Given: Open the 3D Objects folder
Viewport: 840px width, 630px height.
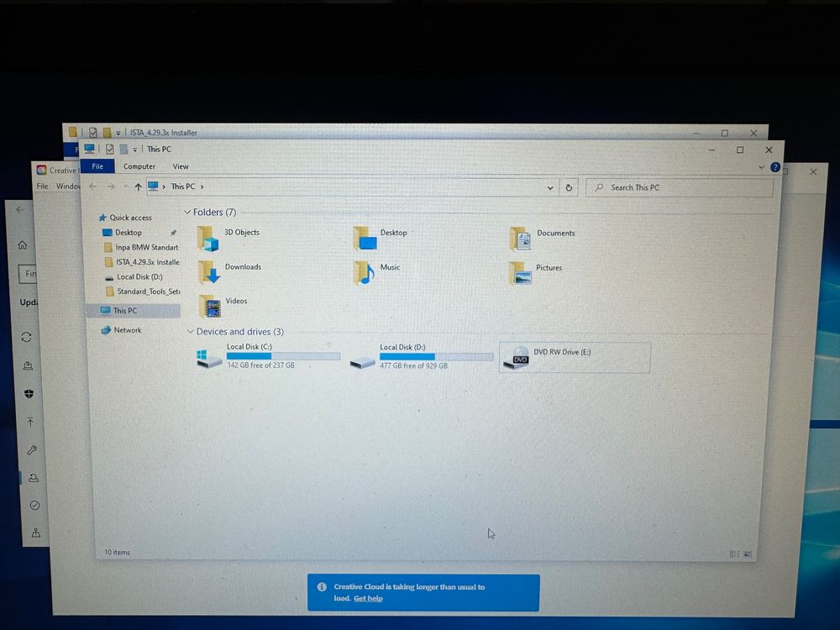Looking at the screenshot, I should [x=242, y=232].
